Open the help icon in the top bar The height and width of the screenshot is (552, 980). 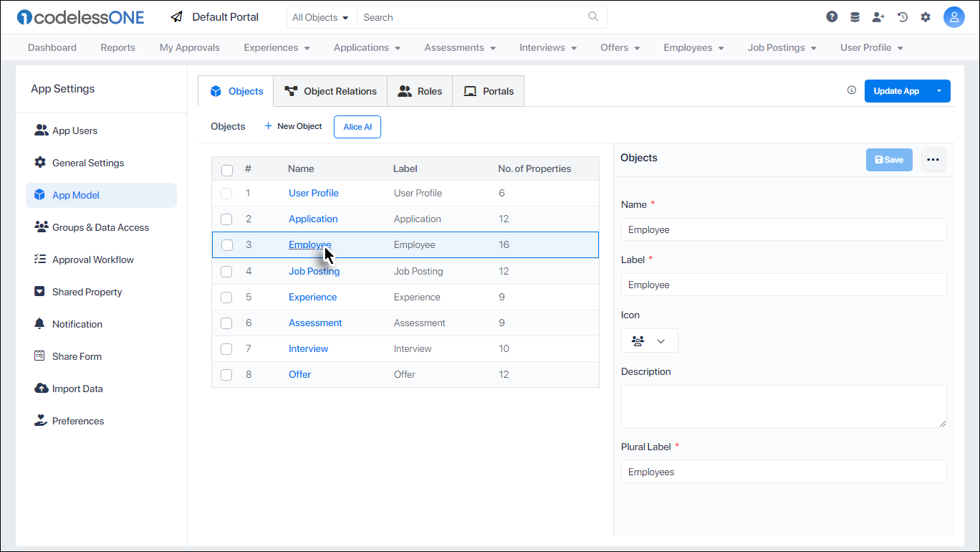point(831,16)
